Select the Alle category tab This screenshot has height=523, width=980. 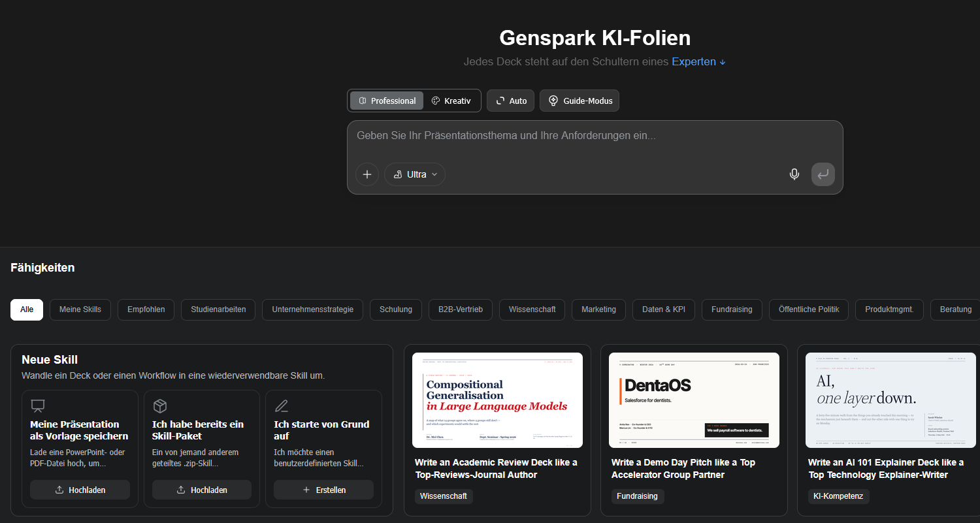27,309
